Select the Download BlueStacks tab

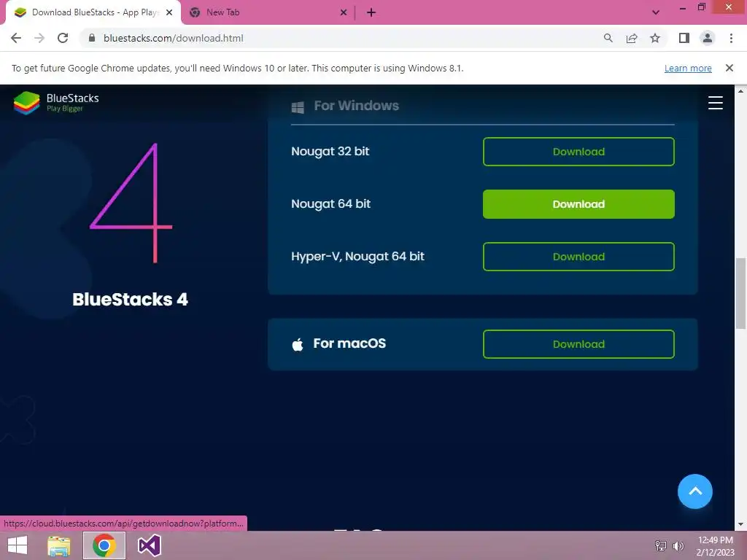[x=93, y=13]
